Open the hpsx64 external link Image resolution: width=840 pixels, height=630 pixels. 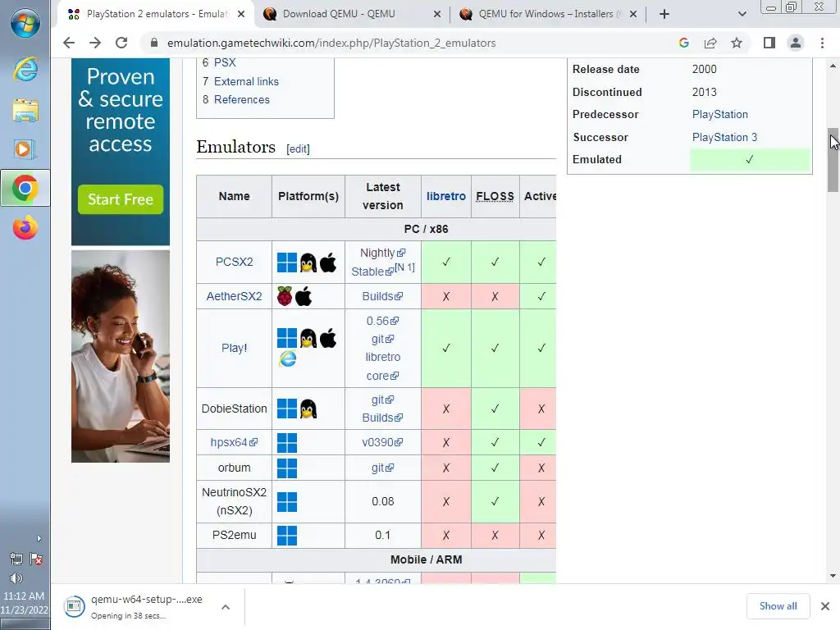click(x=234, y=442)
